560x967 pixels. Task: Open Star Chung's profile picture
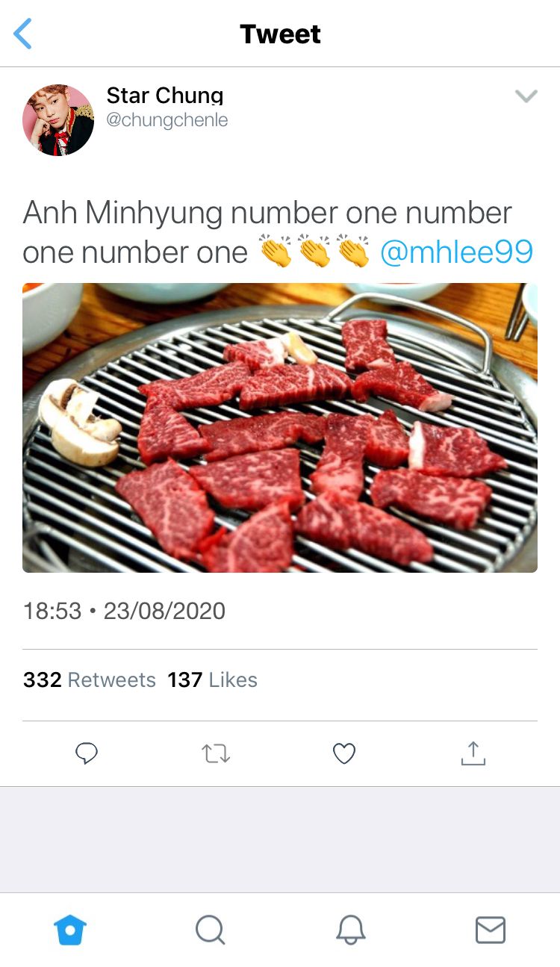(58, 119)
